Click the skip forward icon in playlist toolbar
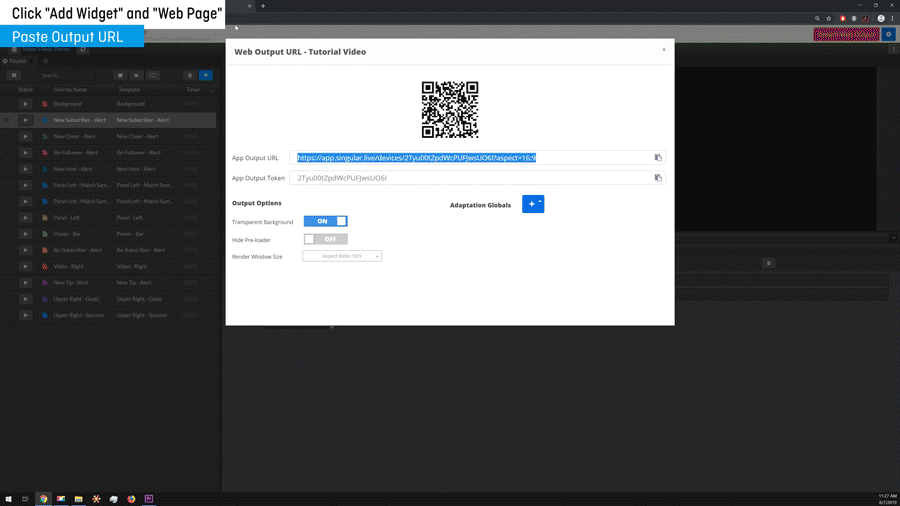Viewport: 900px width, 506px height. [136, 75]
